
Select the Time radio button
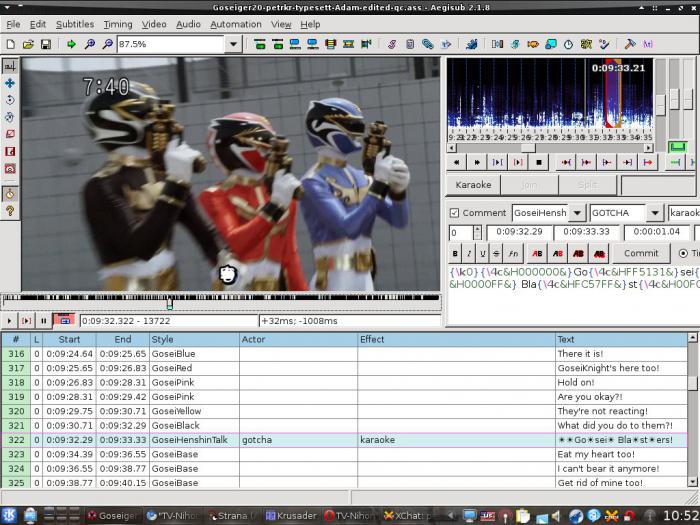(x=683, y=253)
